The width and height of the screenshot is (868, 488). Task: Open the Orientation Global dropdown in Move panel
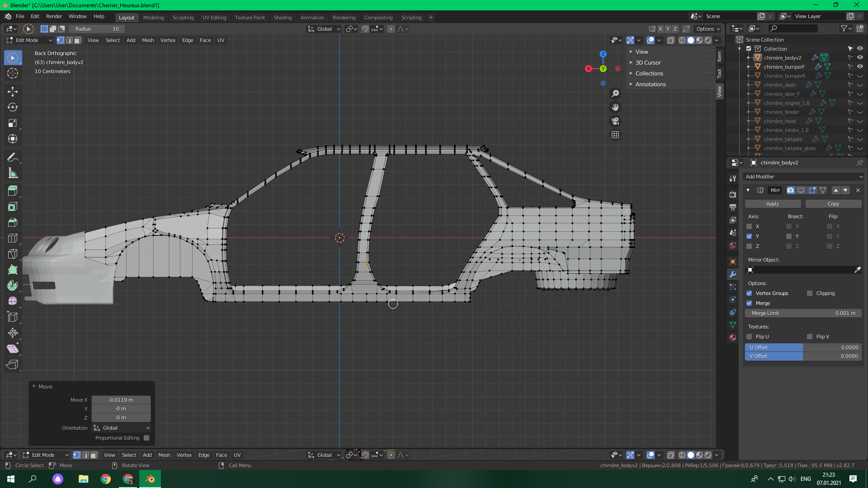121,428
